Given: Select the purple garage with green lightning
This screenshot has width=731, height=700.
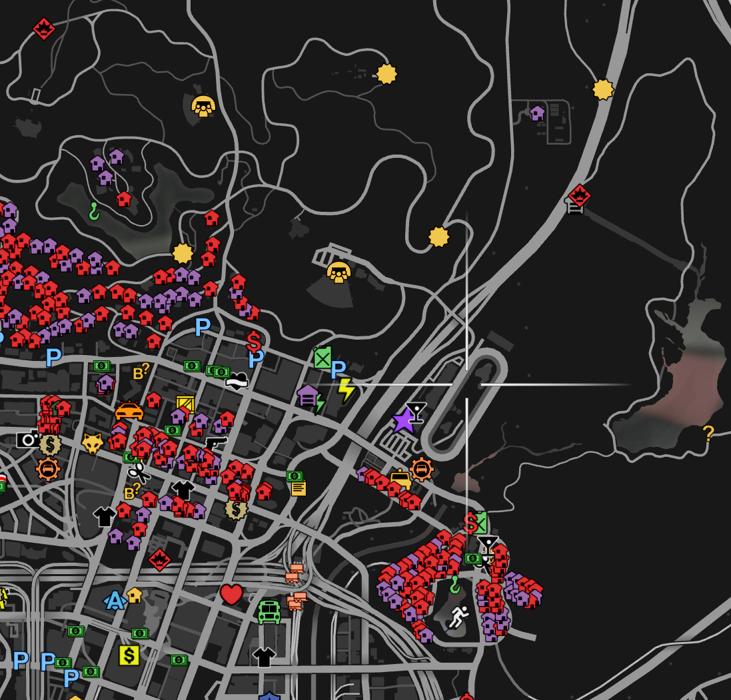Looking at the screenshot, I should pos(311,398).
